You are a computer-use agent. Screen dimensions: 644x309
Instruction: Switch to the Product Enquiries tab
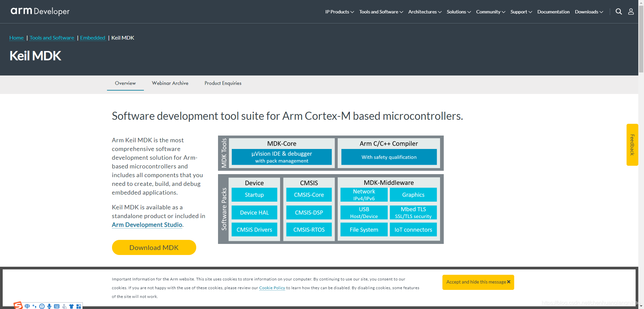coord(223,83)
